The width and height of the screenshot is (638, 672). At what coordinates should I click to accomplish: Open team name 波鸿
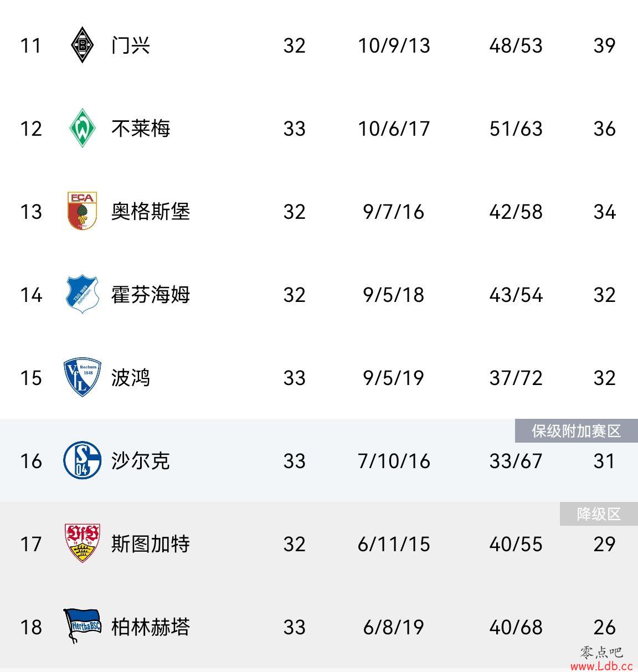coord(131,378)
